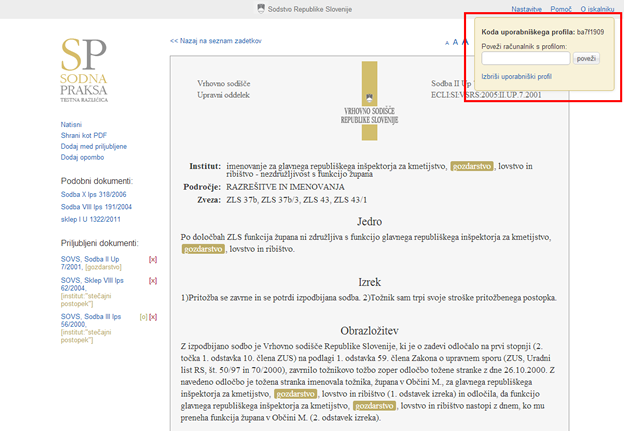Click the poveži button
The image size is (624, 431).
coord(586,59)
